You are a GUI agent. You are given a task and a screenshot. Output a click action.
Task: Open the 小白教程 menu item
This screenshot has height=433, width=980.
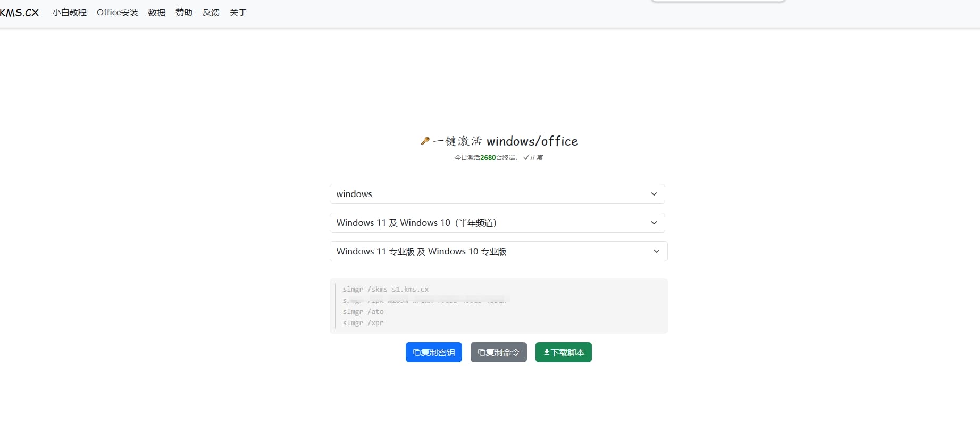click(x=70, y=12)
